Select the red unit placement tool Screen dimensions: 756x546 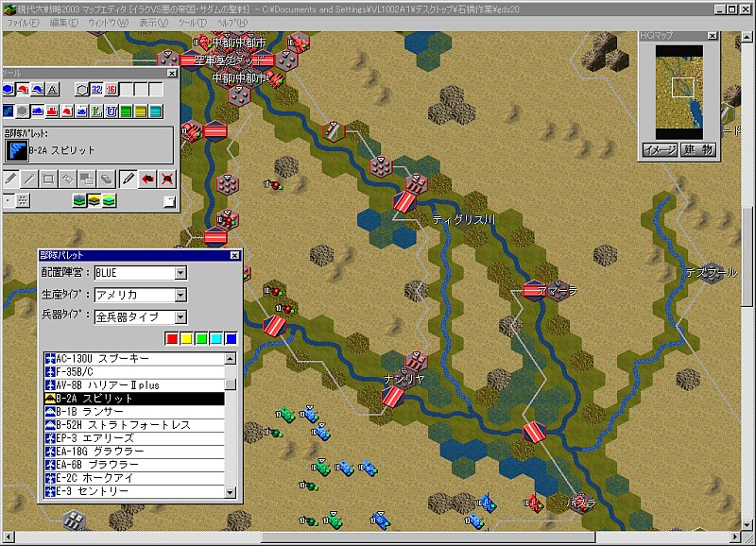click(x=23, y=89)
